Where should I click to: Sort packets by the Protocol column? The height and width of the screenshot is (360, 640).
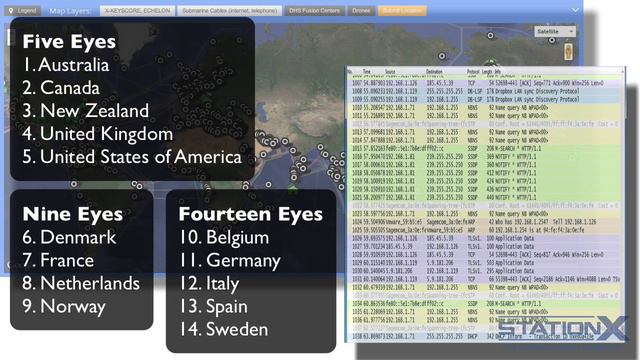[473, 72]
